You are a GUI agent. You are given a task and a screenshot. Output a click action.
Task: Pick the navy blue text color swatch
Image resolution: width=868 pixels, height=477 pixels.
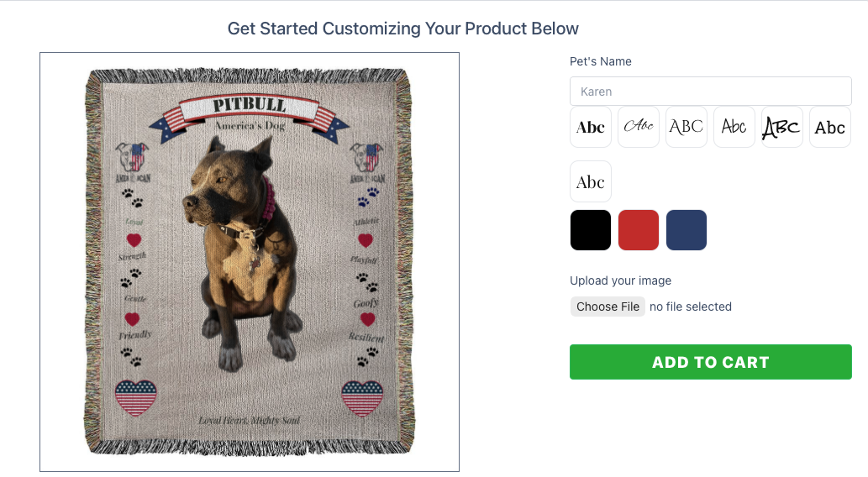[x=687, y=230]
